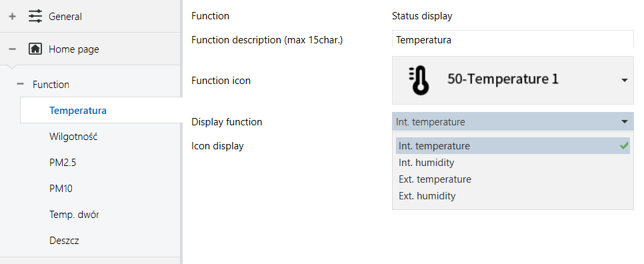
Task: Click the Function description text field
Action: [513, 40]
